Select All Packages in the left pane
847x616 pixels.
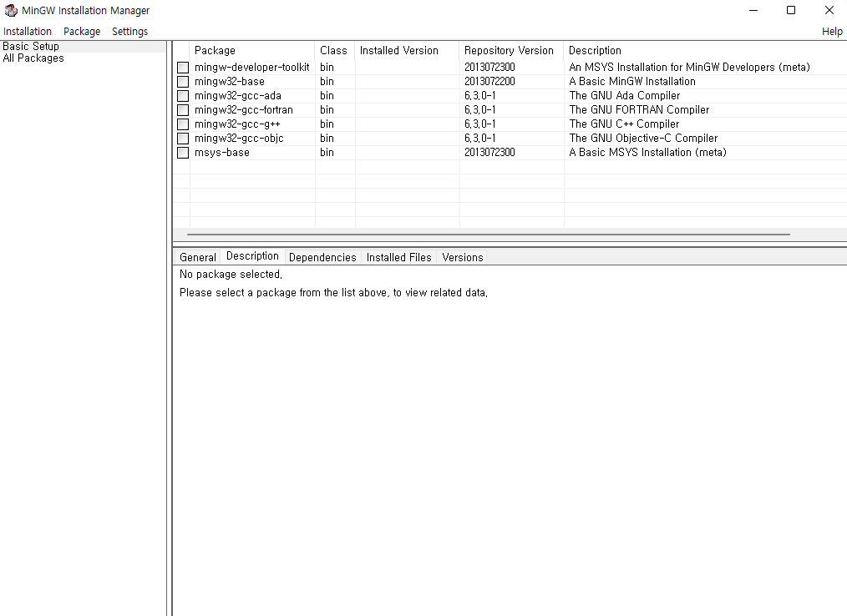[x=33, y=58]
